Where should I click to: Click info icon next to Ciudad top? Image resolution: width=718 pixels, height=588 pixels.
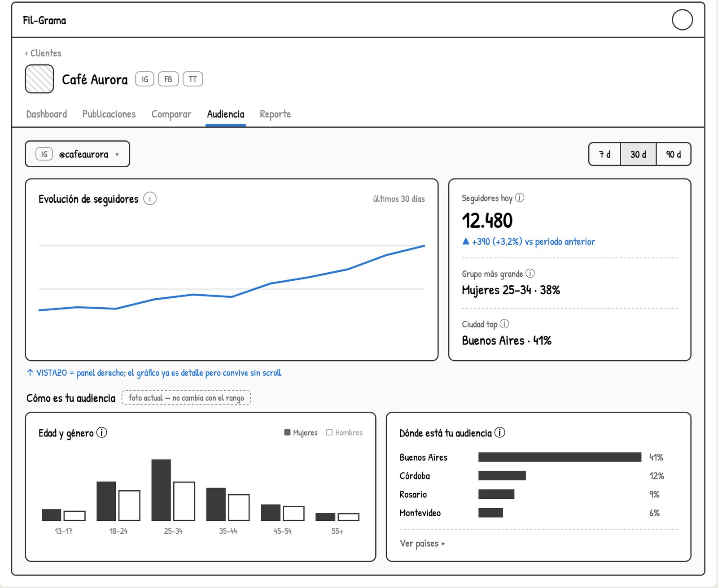pyautogui.click(x=504, y=323)
